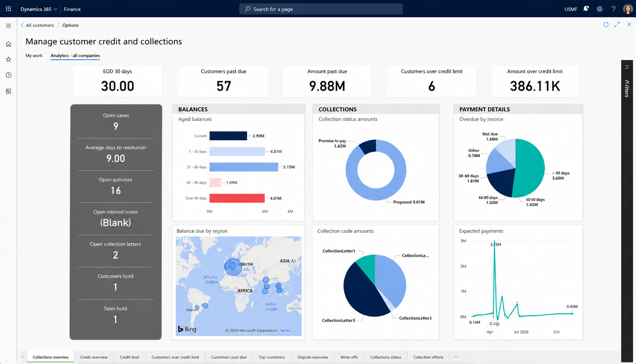Open the Collections overview report tab
636x364 pixels.
click(51, 357)
